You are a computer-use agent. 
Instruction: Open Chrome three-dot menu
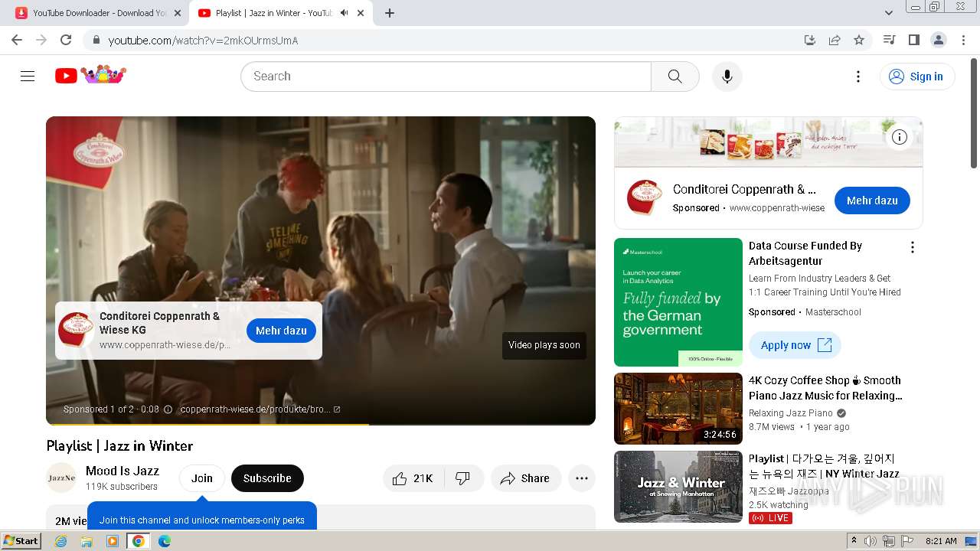click(x=963, y=40)
